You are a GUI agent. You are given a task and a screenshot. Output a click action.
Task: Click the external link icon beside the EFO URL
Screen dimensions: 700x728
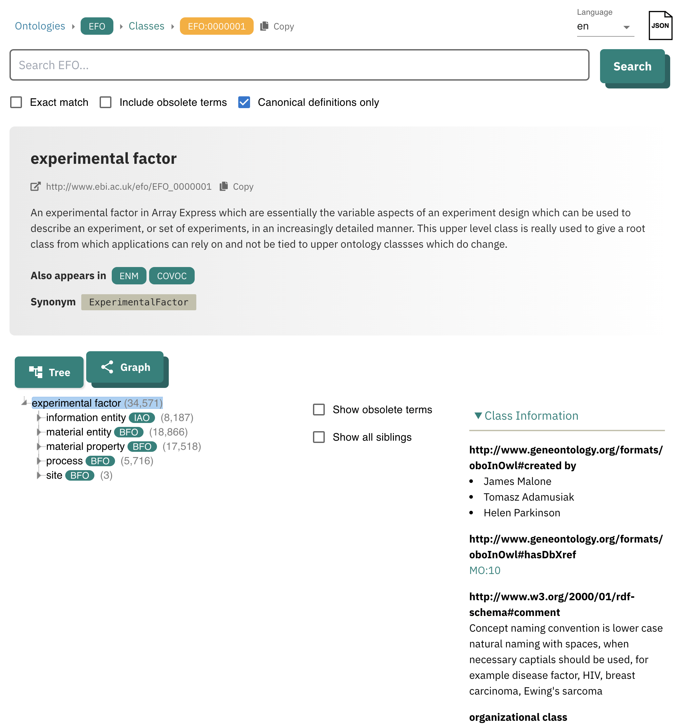35,186
